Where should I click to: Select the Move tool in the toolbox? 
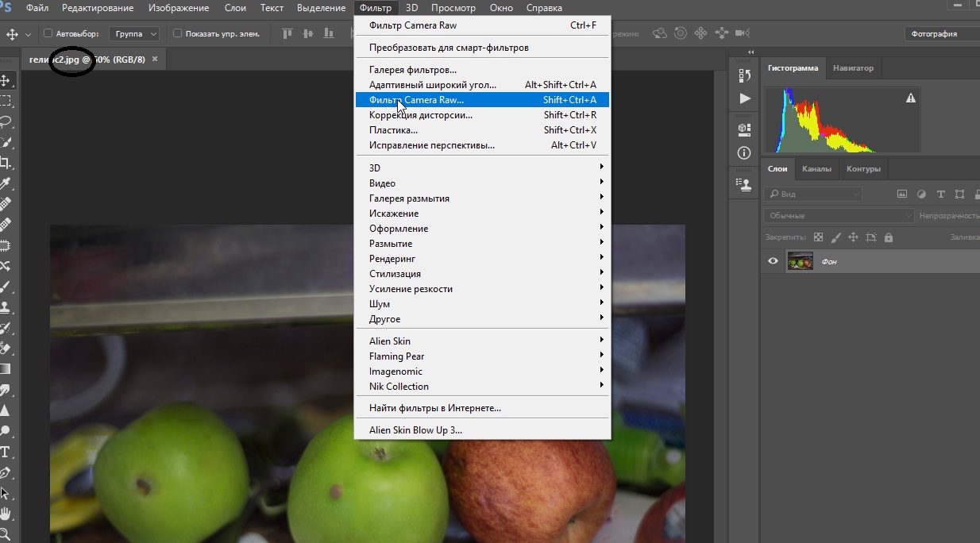click(5, 80)
